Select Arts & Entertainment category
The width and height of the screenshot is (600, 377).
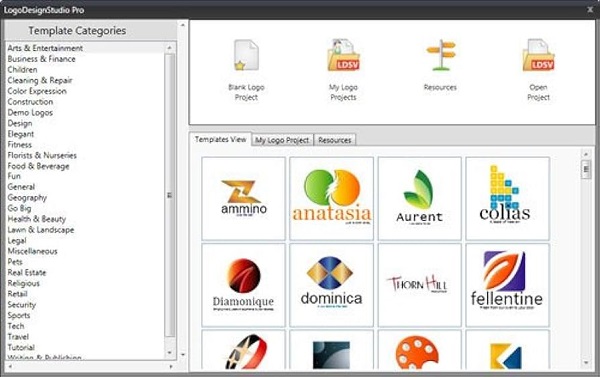(x=45, y=48)
